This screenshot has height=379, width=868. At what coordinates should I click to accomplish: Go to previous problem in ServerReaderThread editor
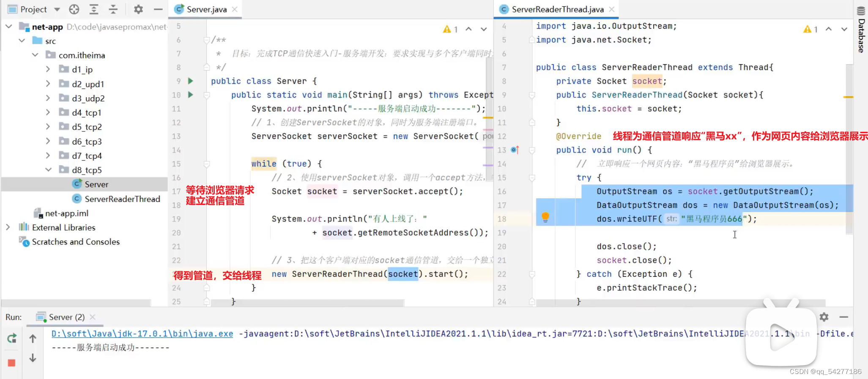click(829, 29)
